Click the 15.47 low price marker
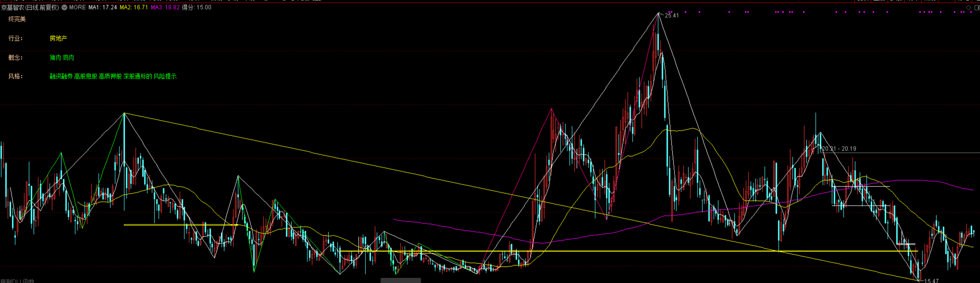 click(x=931, y=281)
